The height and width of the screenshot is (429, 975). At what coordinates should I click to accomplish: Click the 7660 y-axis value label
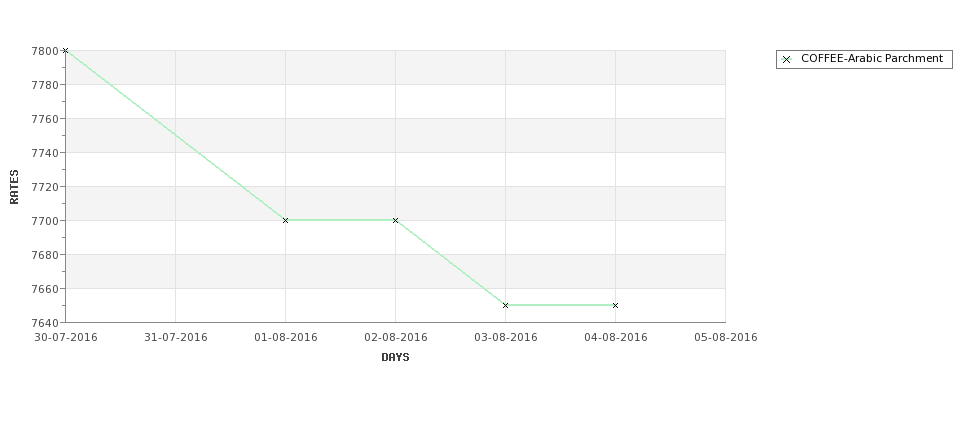pyautogui.click(x=45, y=289)
